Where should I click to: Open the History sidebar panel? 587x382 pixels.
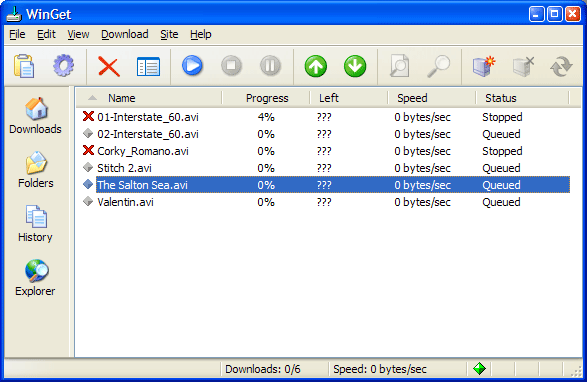pyautogui.click(x=35, y=224)
